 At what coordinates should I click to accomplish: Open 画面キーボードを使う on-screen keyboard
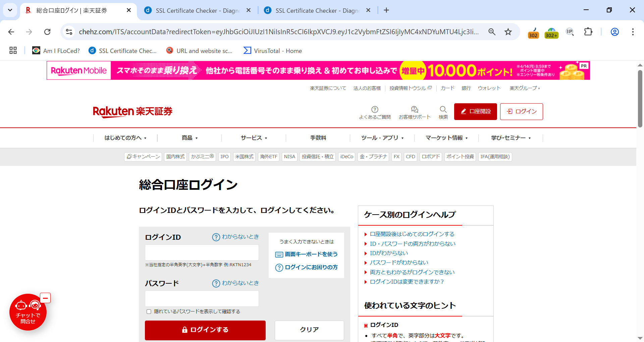click(x=307, y=254)
